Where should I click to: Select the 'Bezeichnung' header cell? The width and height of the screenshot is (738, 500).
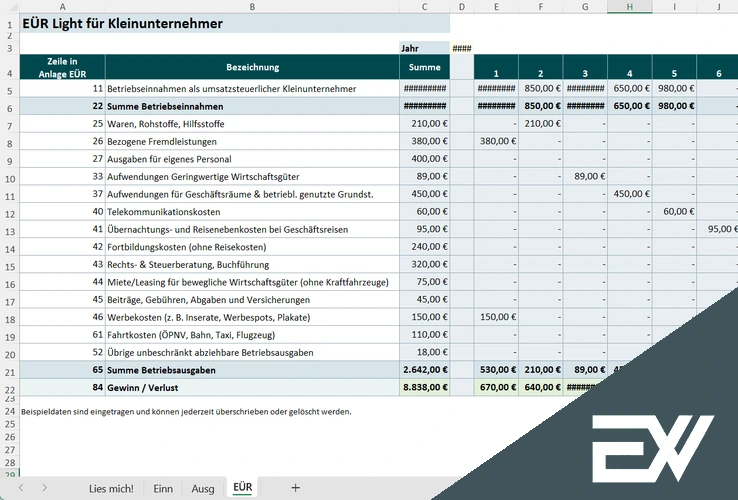pos(252,68)
